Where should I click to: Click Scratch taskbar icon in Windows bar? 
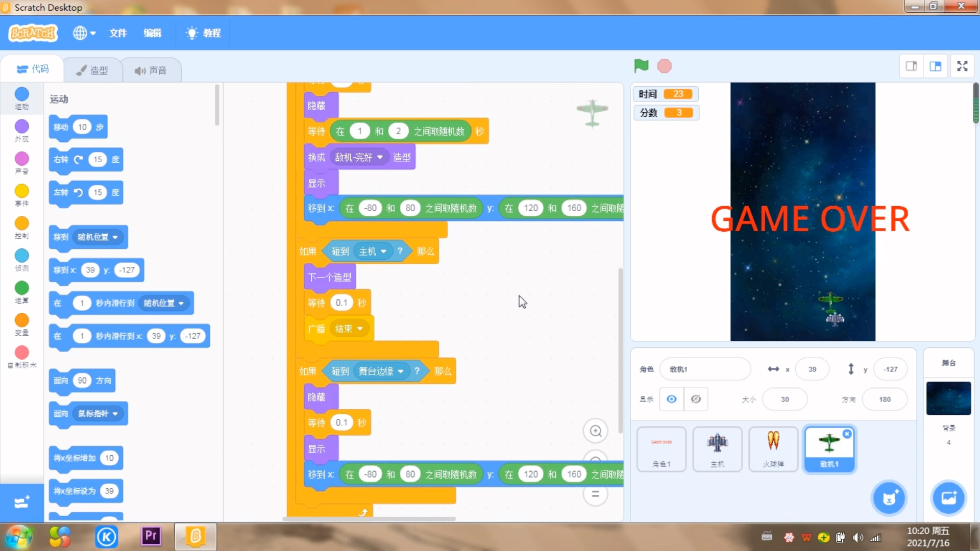click(195, 536)
